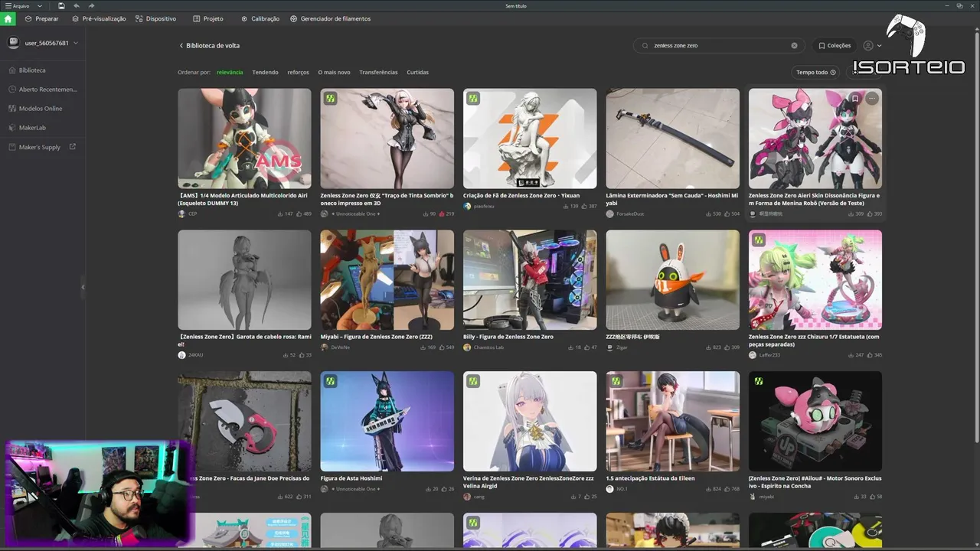Collapse the left sidebar with the arrow handle
Screen dimensions: 980x551
point(83,287)
